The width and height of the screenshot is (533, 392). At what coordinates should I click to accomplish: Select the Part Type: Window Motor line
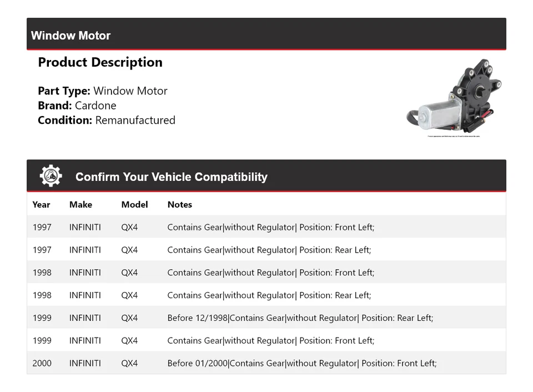(x=102, y=91)
